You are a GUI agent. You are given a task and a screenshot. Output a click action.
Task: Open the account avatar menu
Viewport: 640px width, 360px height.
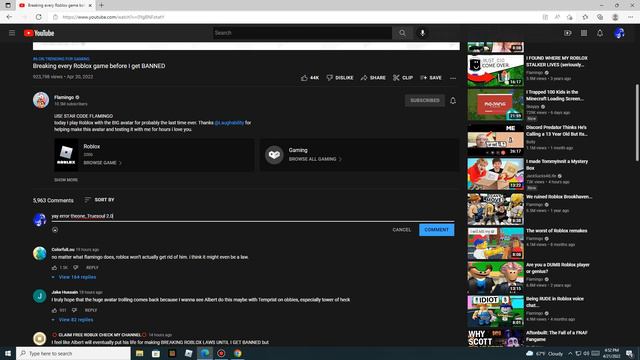click(619, 33)
